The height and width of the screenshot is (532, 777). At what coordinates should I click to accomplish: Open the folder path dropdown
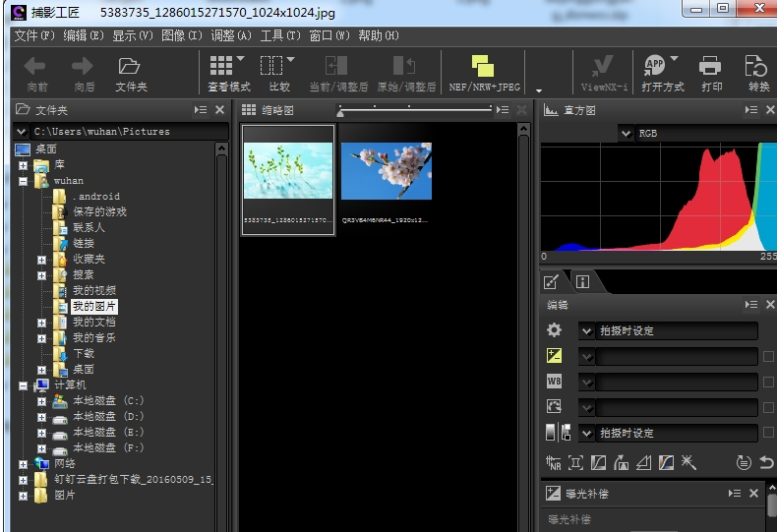pos(22,131)
